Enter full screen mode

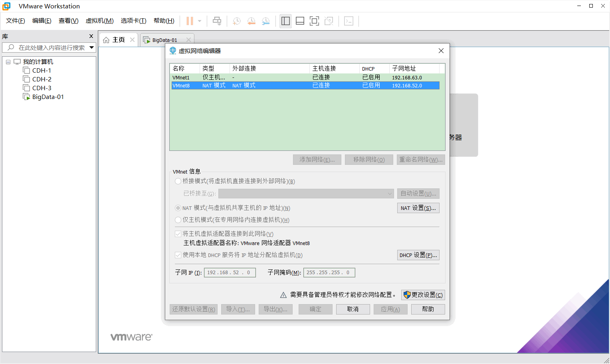click(314, 21)
